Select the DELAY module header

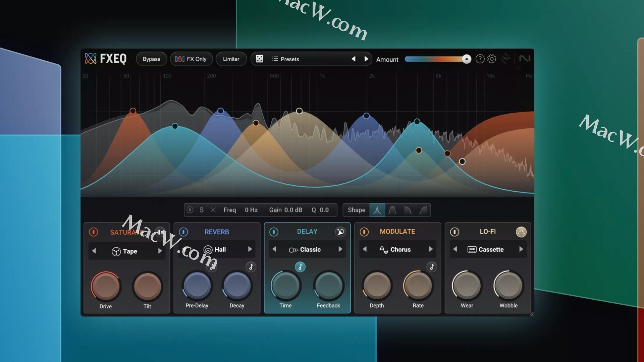(x=307, y=232)
